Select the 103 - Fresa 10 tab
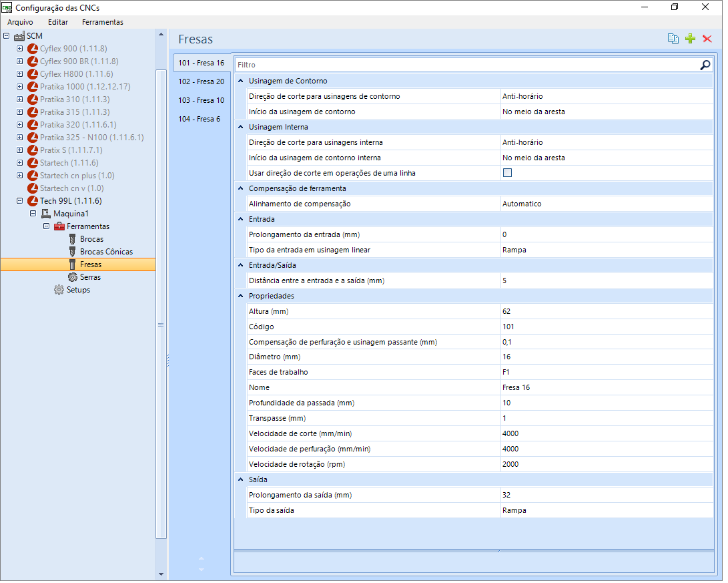The image size is (728, 583). (x=203, y=101)
